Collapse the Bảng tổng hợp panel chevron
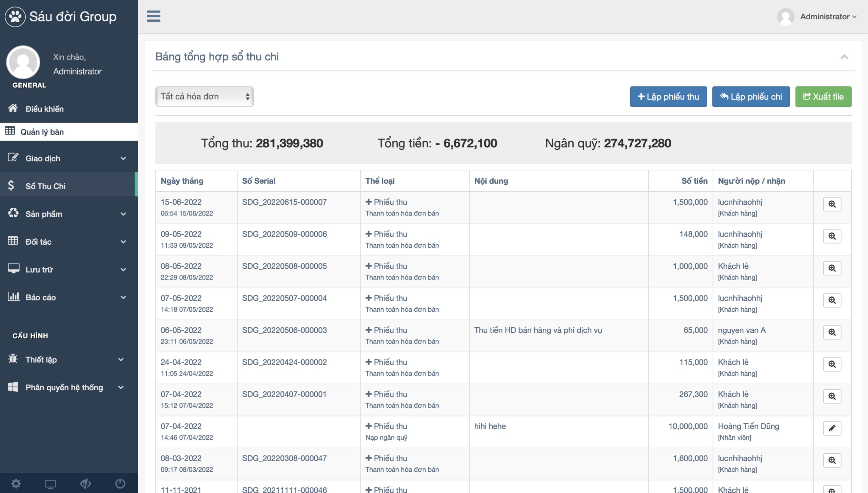The width and height of the screenshot is (868, 493). 844,57
